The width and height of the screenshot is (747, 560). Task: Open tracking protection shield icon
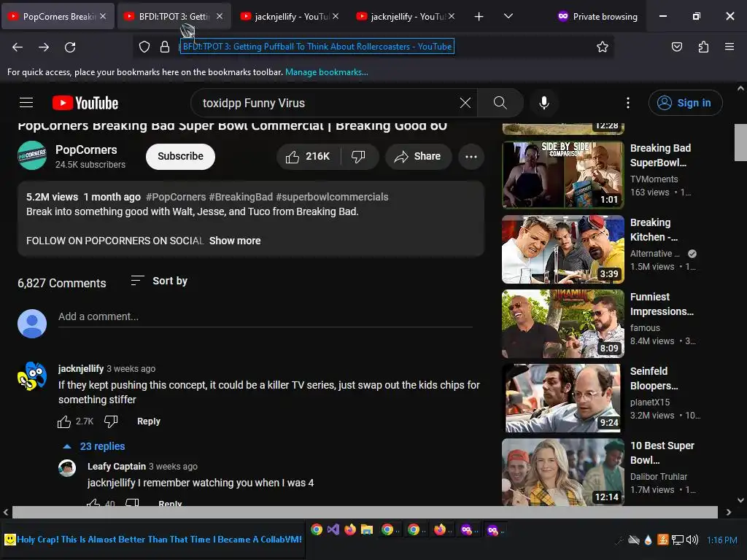tap(144, 47)
